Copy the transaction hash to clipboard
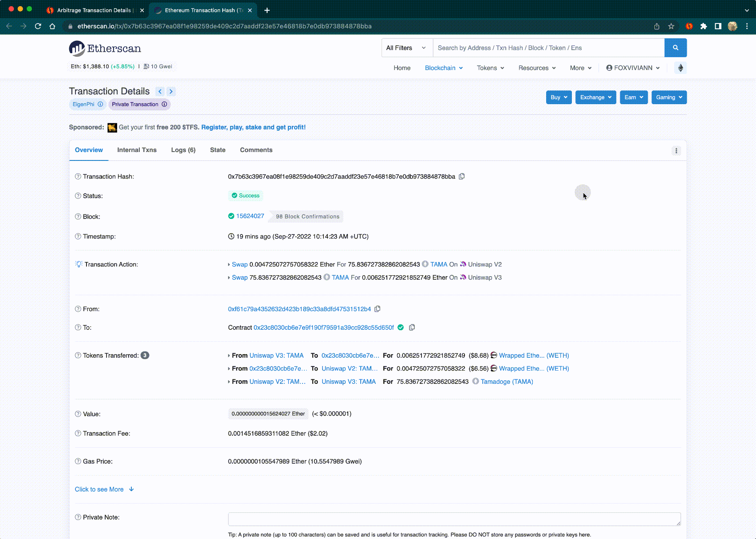 (462, 176)
